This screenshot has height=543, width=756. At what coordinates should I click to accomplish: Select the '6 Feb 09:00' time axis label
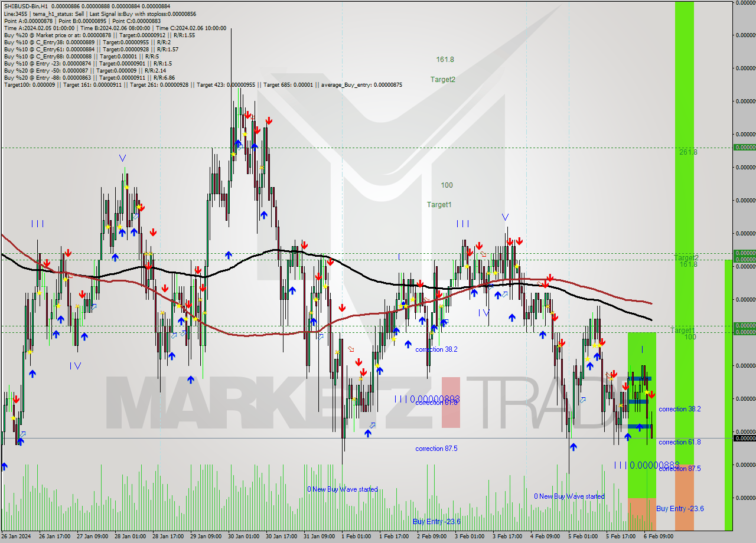click(658, 537)
